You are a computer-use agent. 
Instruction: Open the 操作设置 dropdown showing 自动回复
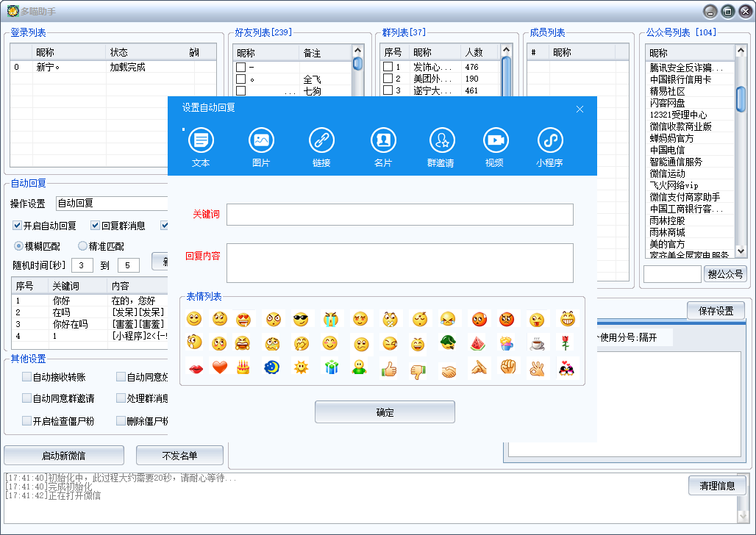(x=112, y=204)
